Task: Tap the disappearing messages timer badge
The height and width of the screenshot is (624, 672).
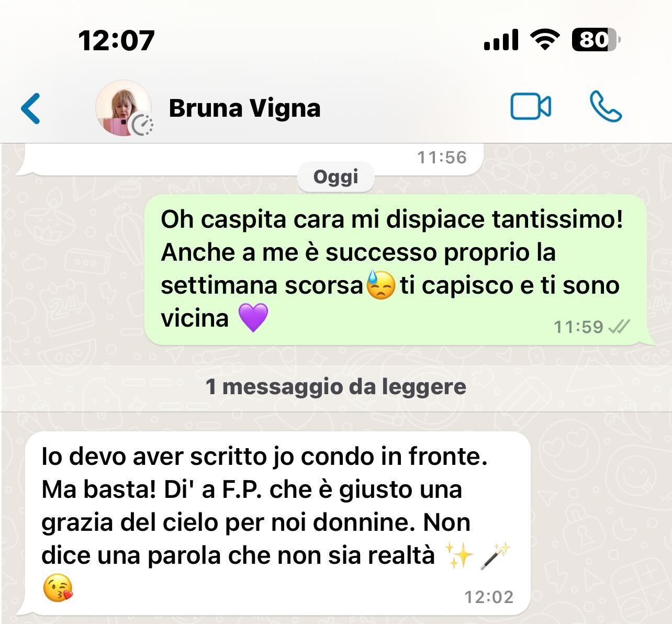Action: pos(142,126)
